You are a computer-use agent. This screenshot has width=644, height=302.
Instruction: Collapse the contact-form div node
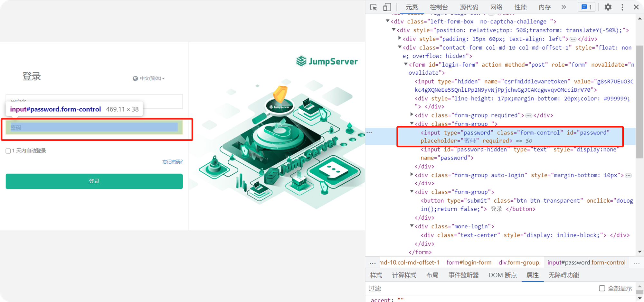[400, 47]
